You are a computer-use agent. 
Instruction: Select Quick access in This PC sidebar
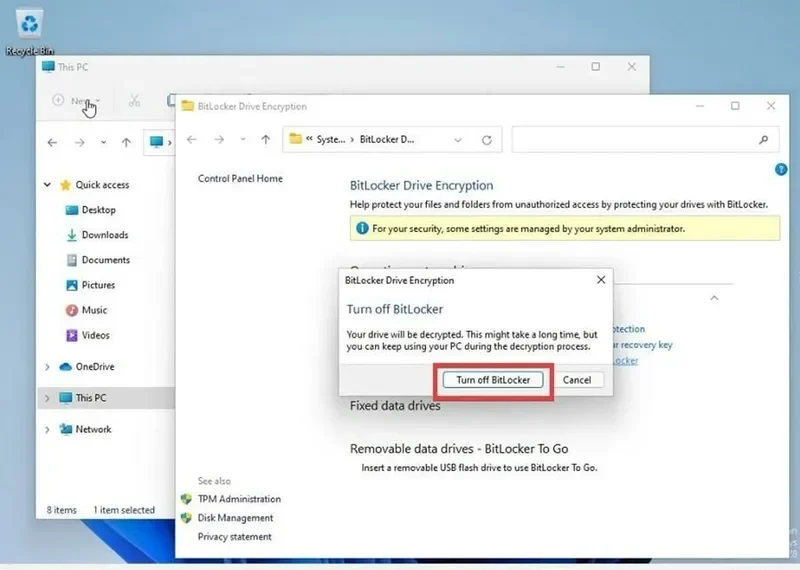pos(102,185)
